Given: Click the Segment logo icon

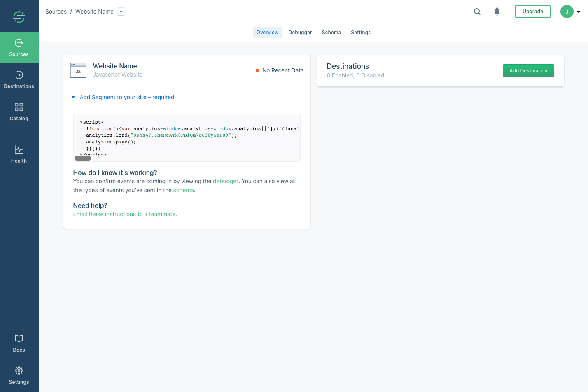Looking at the screenshot, I should click(x=19, y=16).
